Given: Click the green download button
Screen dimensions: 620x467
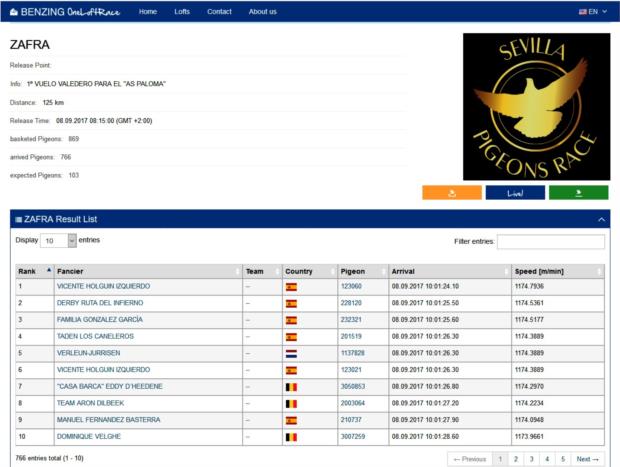Looking at the screenshot, I should [578, 193].
